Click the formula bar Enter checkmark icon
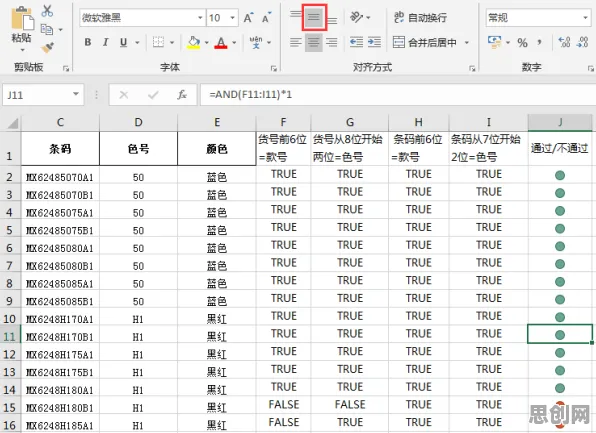596x433 pixels. [153, 95]
